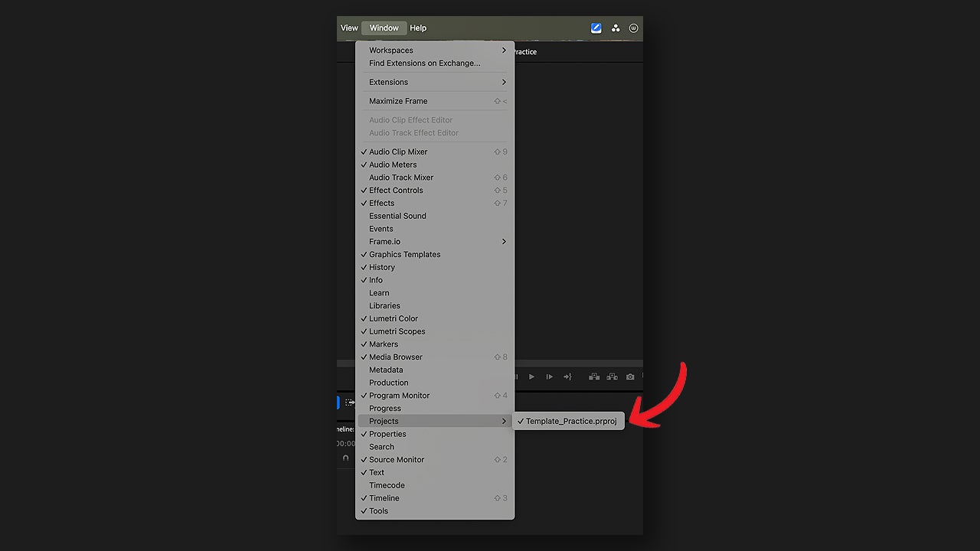Toggle the Snap magnet icon in timeline
The width and height of the screenshot is (980, 551).
point(345,458)
